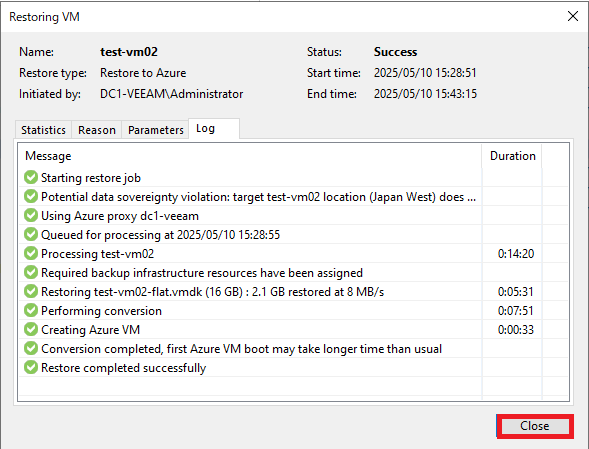Click green check beside data sovereignty warning
The height and width of the screenshot is (449, 589).
point(31,197)
